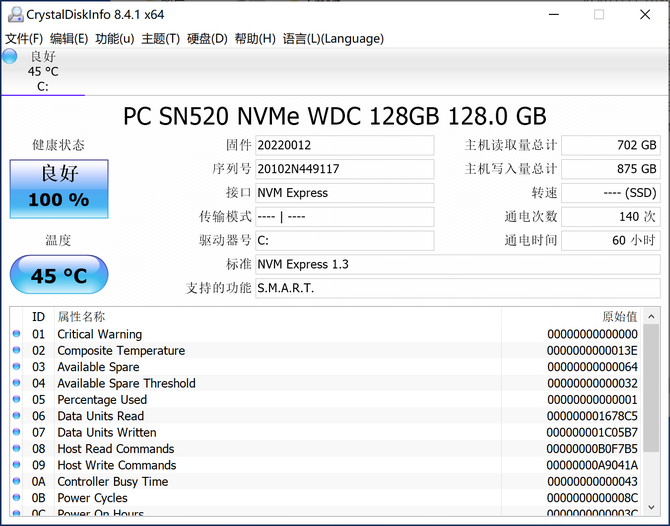
Task: Open the 主题(T) menu
Action: click(160, 38)
